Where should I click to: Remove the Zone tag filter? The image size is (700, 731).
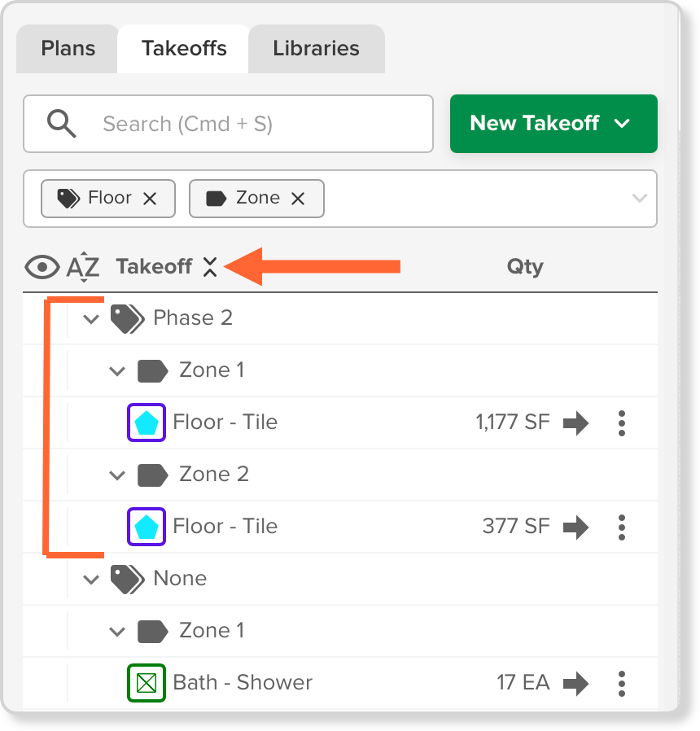pos(298,199)
